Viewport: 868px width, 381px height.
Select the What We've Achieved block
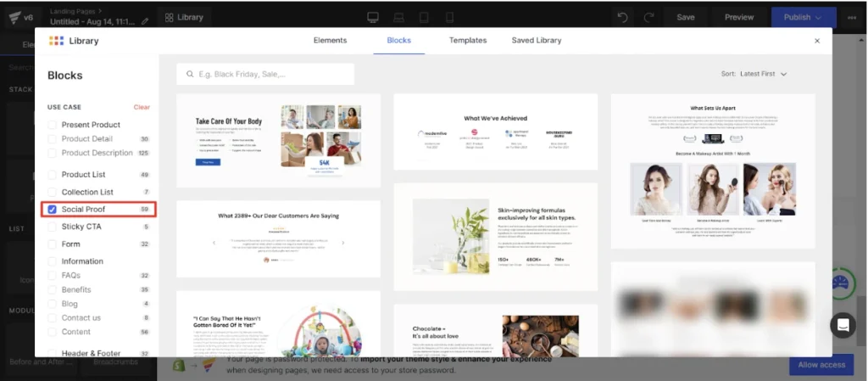tap(495, 132)
